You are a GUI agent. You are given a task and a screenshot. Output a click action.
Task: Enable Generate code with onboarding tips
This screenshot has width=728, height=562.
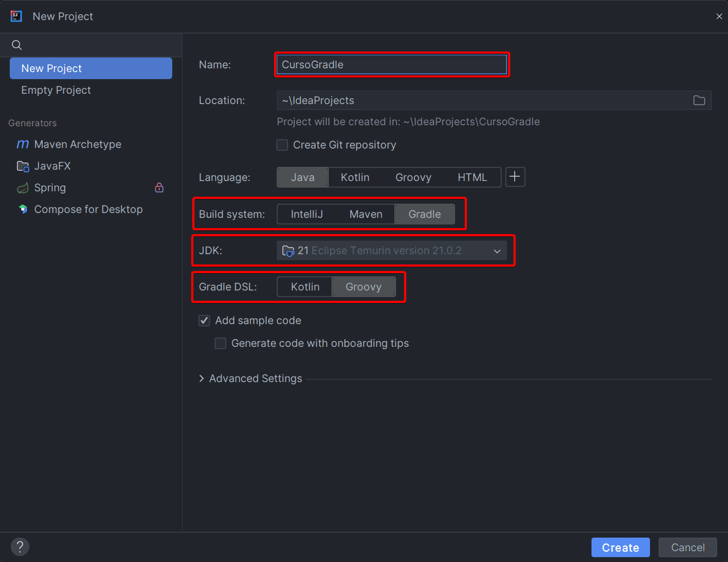[x=220, y=343]
